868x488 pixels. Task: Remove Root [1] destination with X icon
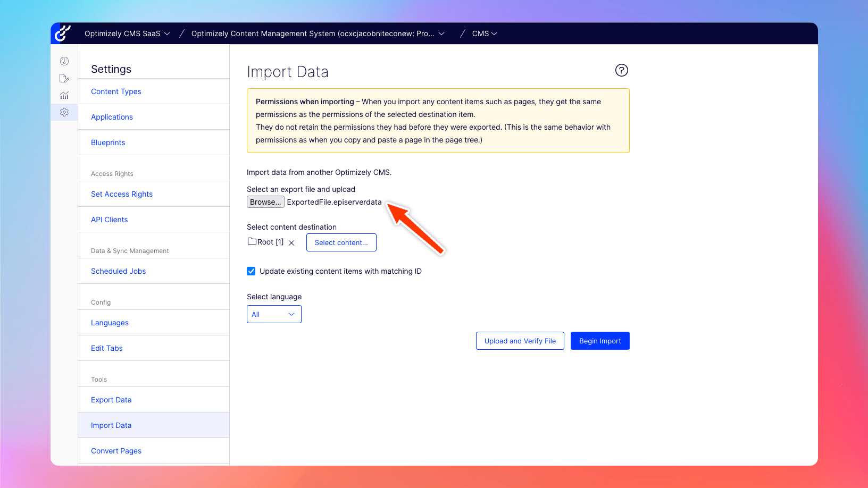tap(291, 243)
